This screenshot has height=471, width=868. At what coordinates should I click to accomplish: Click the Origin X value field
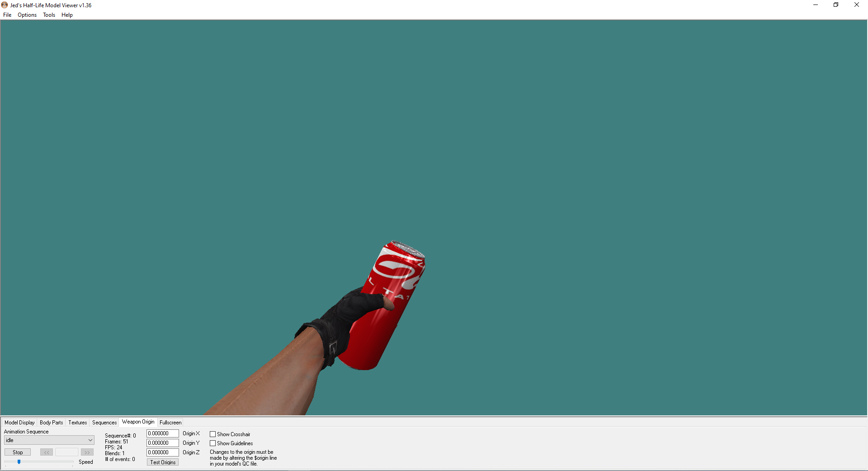pos(163,433)
